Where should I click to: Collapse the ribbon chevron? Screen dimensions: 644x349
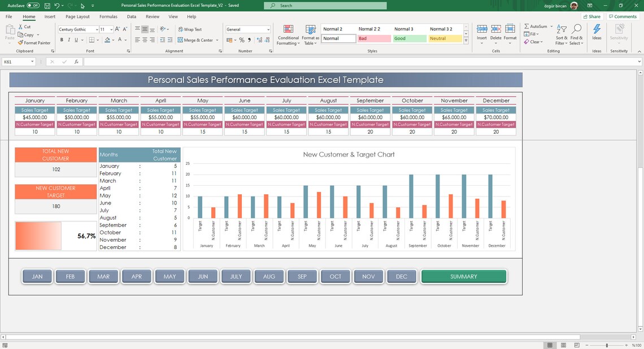point(639,51)
